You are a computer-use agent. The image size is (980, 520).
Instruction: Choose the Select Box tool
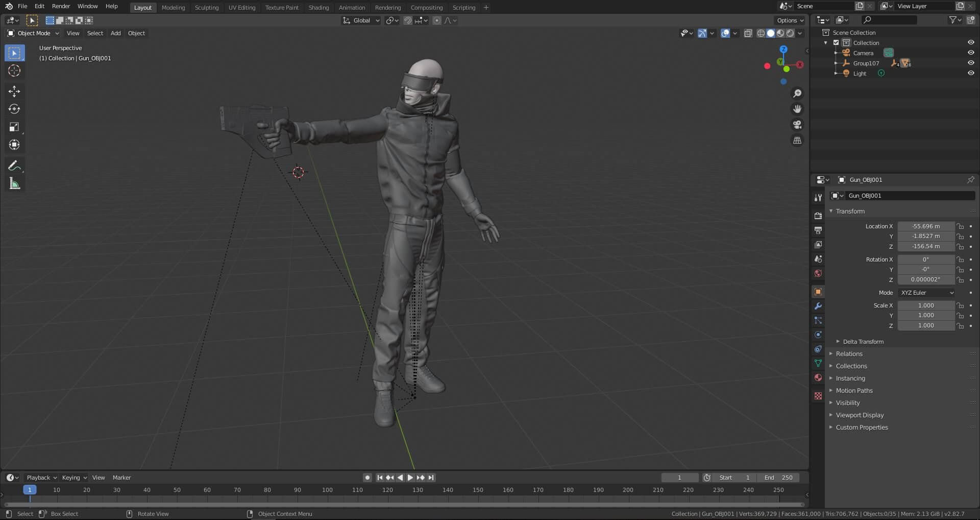pos(14,53)
